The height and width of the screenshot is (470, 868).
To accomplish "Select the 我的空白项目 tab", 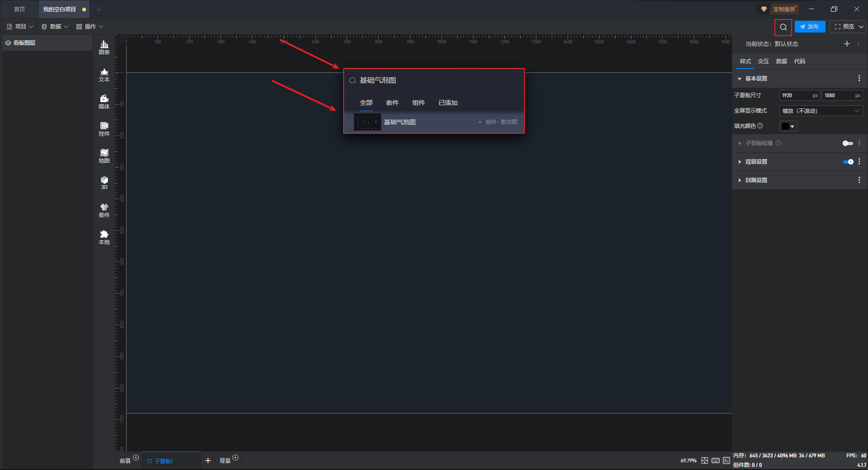I will (x=63, y=9).
